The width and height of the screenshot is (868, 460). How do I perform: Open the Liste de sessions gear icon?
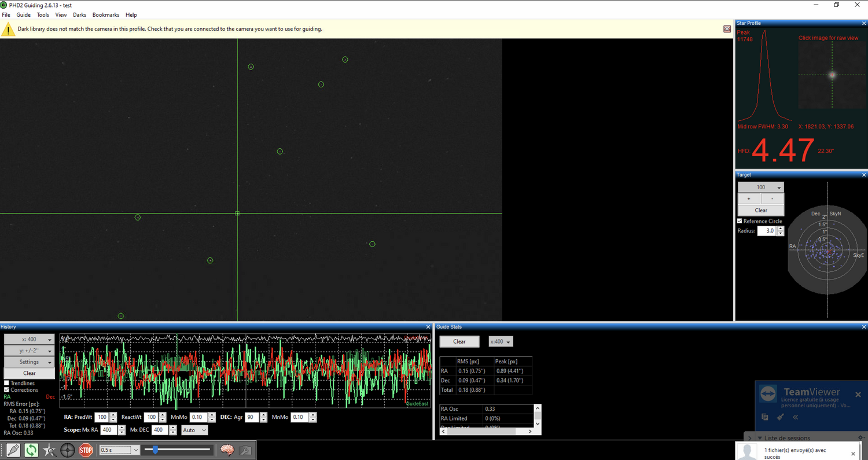(861, 438)
